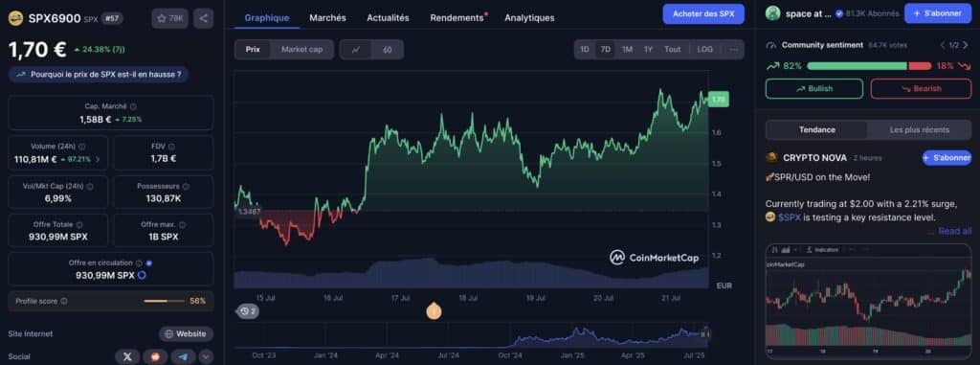The height and width of the screenshot is (365, 980).
Task: Open the chart more-options ellipsis
Action: [733, 50]
